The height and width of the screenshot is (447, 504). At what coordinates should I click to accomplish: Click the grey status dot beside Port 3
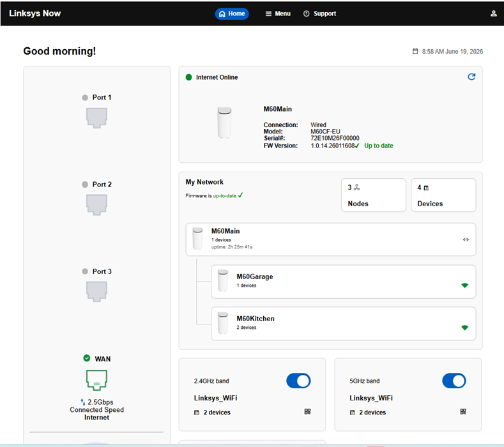(x=85, y=271)
